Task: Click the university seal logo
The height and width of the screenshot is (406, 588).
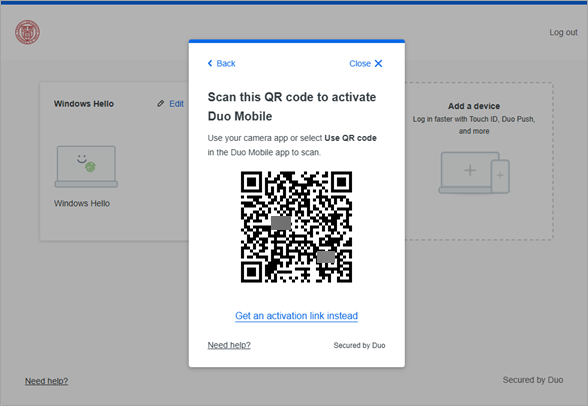Action: [27, 32]
